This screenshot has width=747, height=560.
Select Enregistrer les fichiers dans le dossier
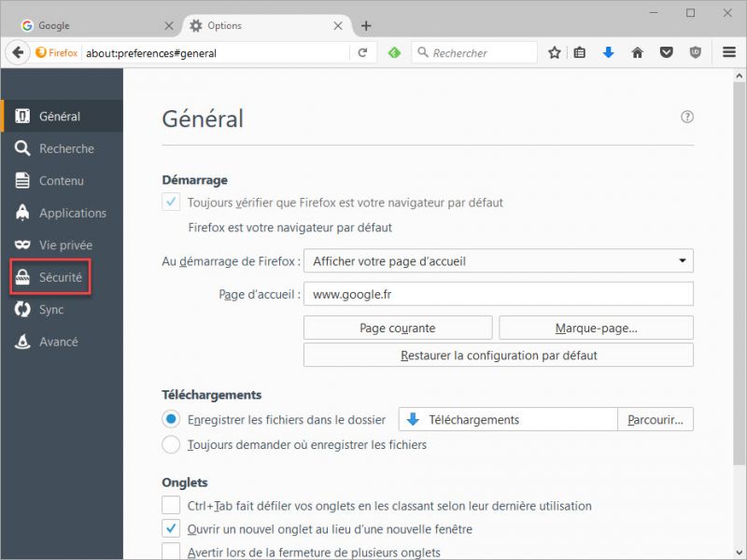tap(171, 419)
